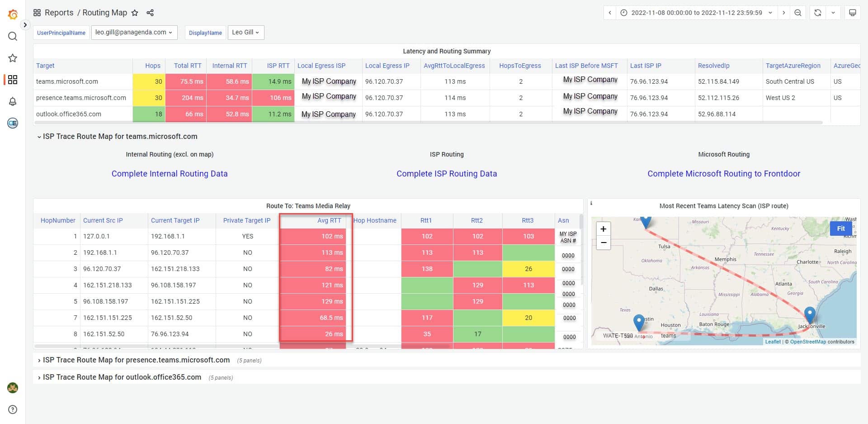Open the DisplayName Leo Gill dropdown
Image resolution: width=868 pixels, height=424 pixels.
[x=245, y=33]
